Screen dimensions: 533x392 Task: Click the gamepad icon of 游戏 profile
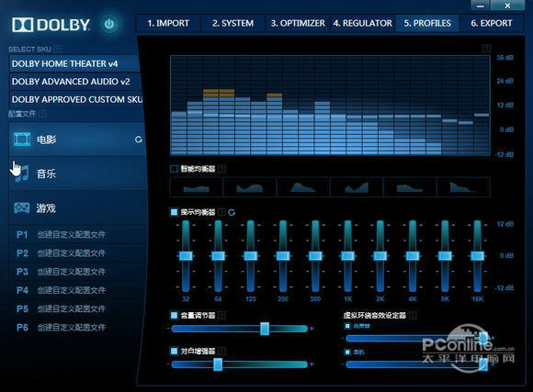click(22, 207)
